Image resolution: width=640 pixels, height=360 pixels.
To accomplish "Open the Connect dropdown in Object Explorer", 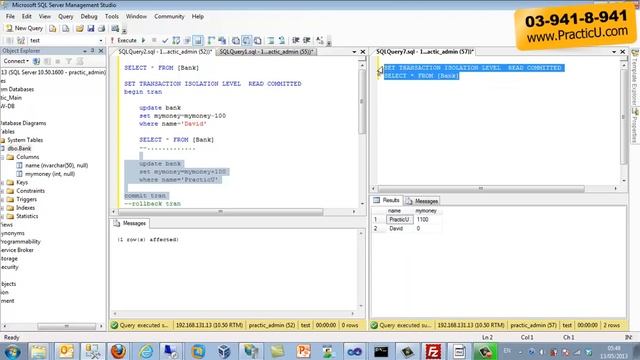I will 16,61.
